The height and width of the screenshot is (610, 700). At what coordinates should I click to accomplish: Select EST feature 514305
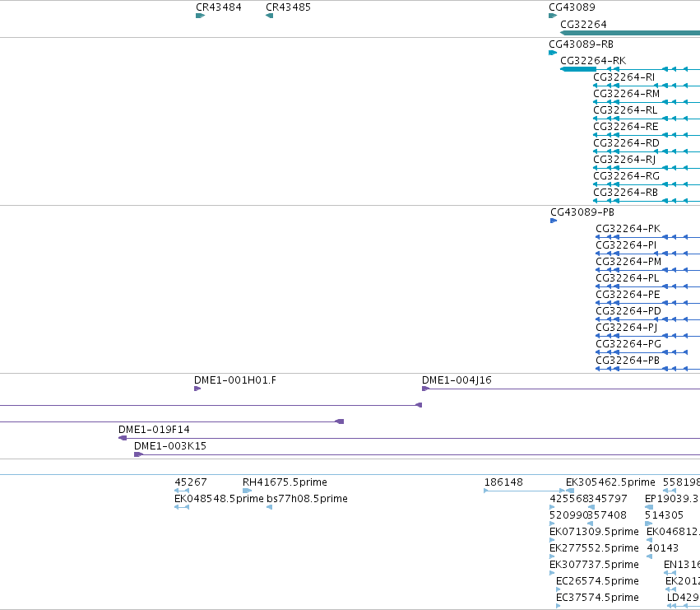pos(664,515)
